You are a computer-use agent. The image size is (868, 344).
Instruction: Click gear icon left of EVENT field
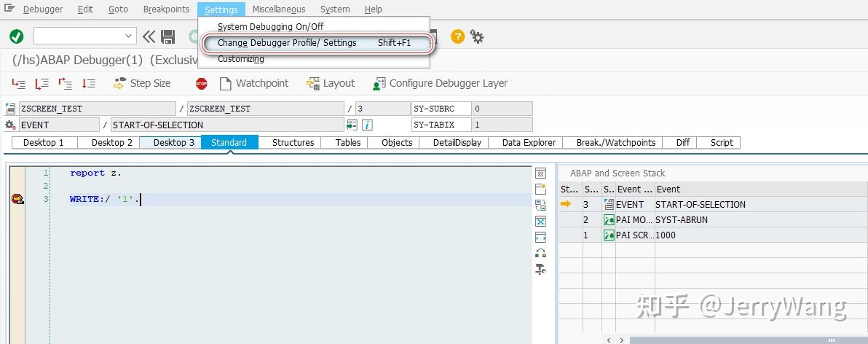pos(10,125)
